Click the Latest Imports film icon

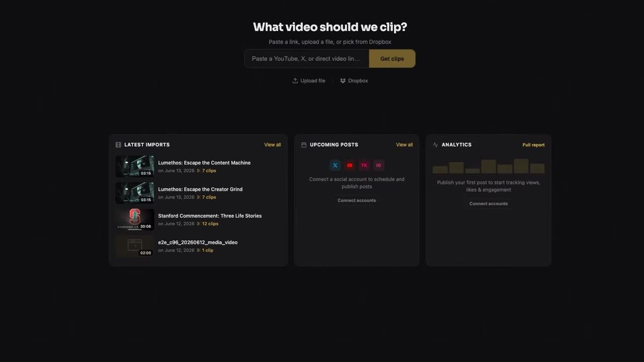tap(118, 145)
